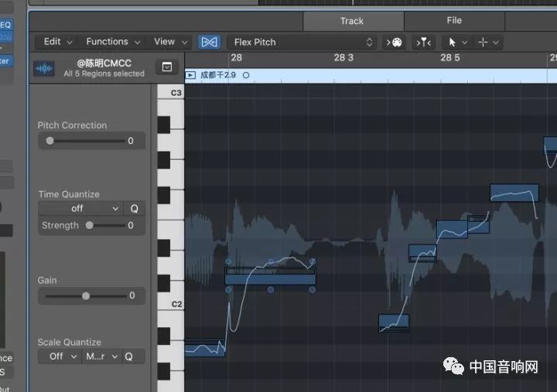
Task: Click the play button on 成都干2.9 region
Action: click(x=191, y=75)
